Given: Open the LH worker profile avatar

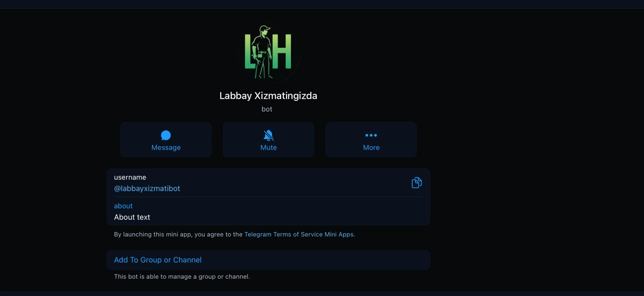Looking at the screenshot, I should [268, 52].
